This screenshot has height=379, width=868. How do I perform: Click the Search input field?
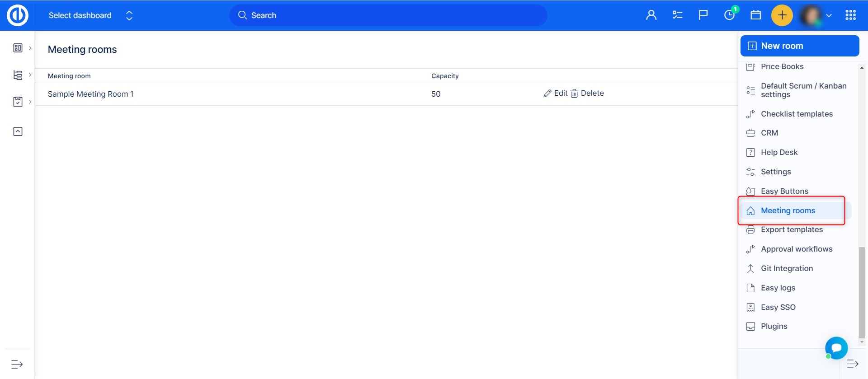coord(388,15)
